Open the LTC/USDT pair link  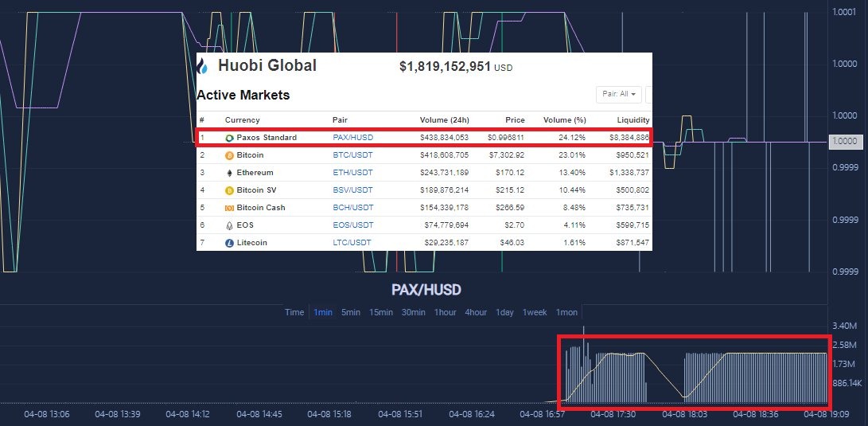(x=352, y=243)
